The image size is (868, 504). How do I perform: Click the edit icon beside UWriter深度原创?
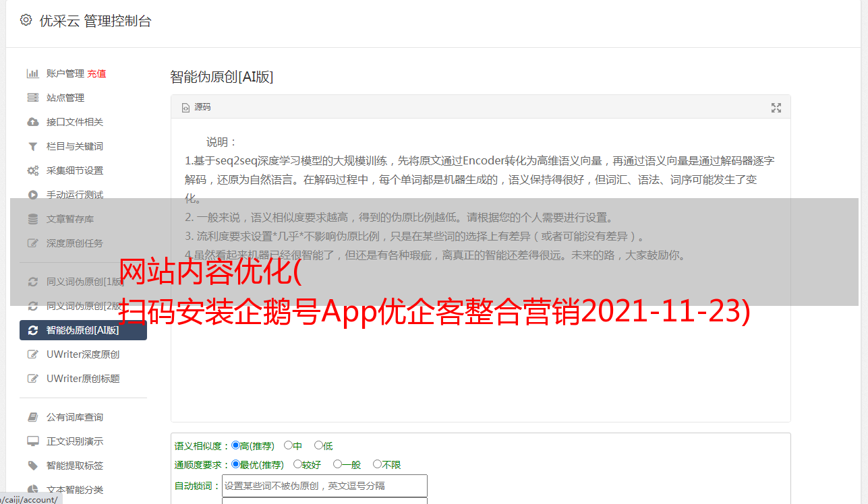click(32, 354)
